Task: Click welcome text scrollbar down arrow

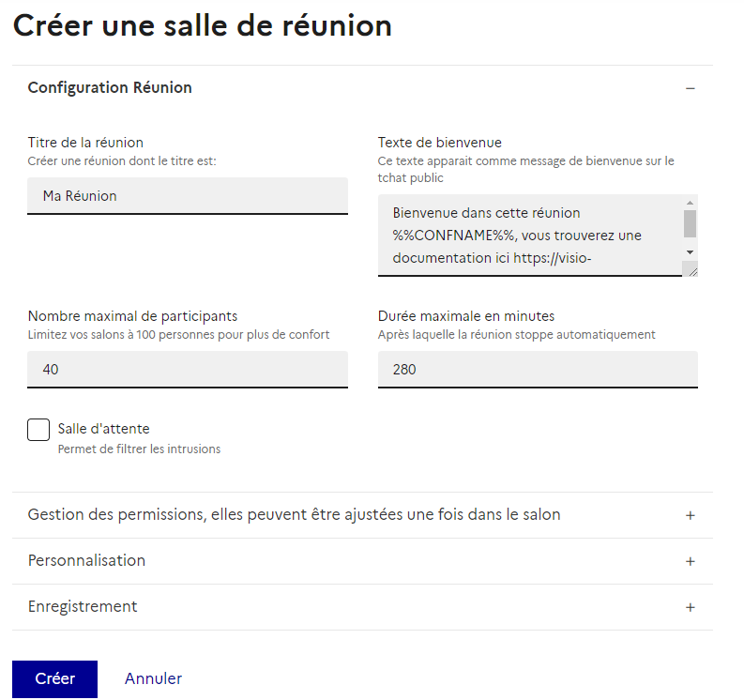Action: [690, 252]
